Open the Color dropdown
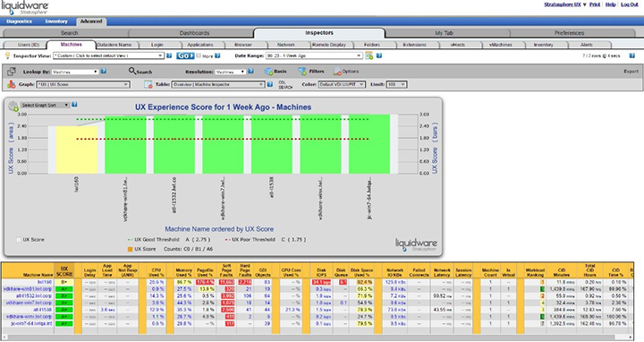644x342 pixels. click(342, 84)
